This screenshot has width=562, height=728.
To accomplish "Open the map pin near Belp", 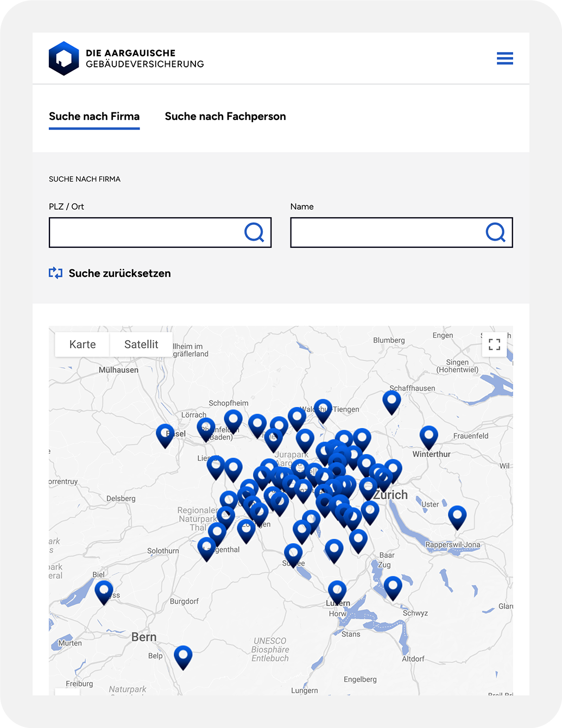I will pos(183,655).
